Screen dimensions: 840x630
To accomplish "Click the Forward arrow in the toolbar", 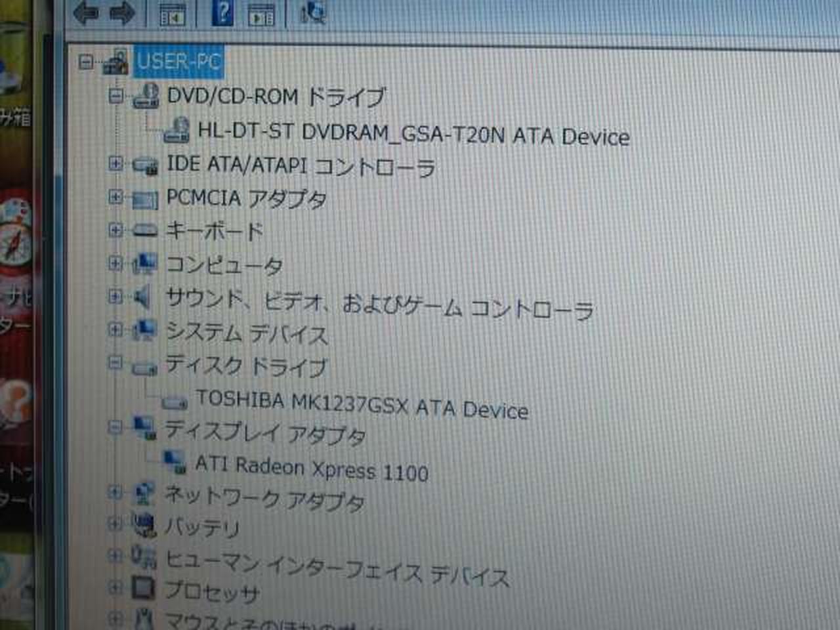I will [121, 12].
